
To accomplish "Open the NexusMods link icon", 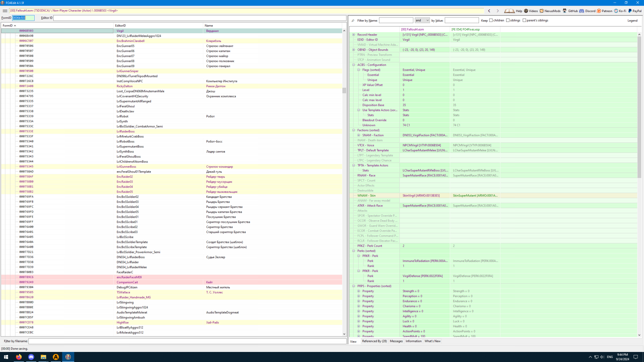I will (541, 11).
